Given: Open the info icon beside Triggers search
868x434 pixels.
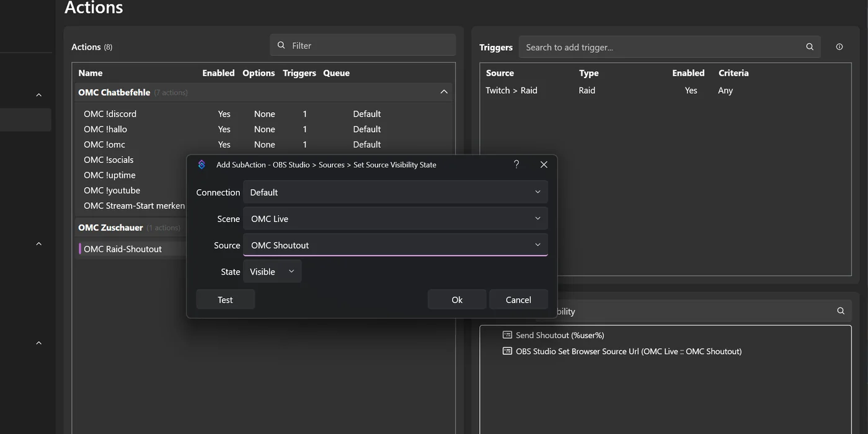Looking at the screenshot, I should coord(839,47).
